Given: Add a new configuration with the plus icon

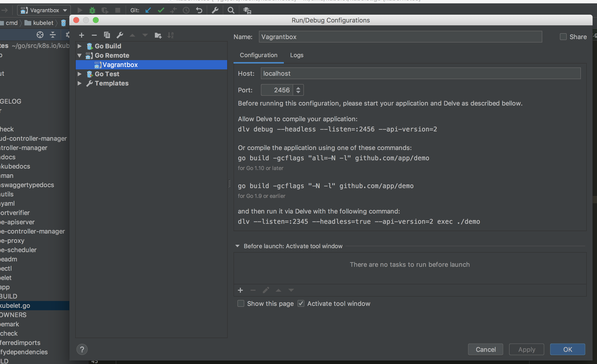Looking at the screenshot, I should coord(82,35).
